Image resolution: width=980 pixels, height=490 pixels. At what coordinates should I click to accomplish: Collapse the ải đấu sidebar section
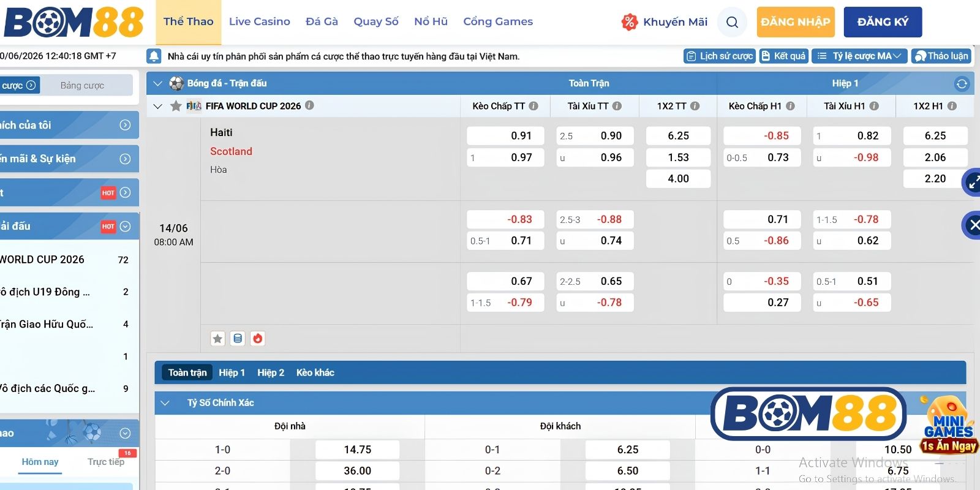point(125,226)
